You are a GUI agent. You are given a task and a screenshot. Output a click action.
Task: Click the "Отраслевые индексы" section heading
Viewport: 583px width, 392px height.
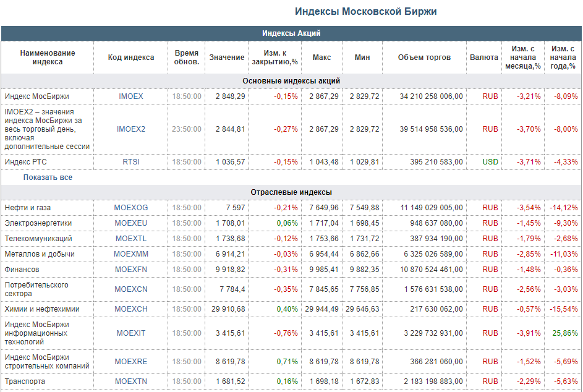tap(291, 192)
